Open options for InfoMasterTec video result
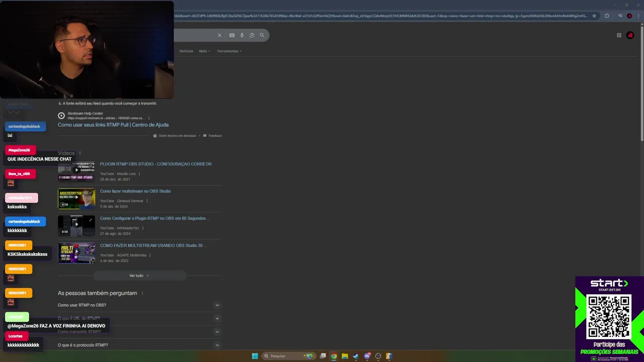Screen dimensions: 644x362 pos(142,228)
